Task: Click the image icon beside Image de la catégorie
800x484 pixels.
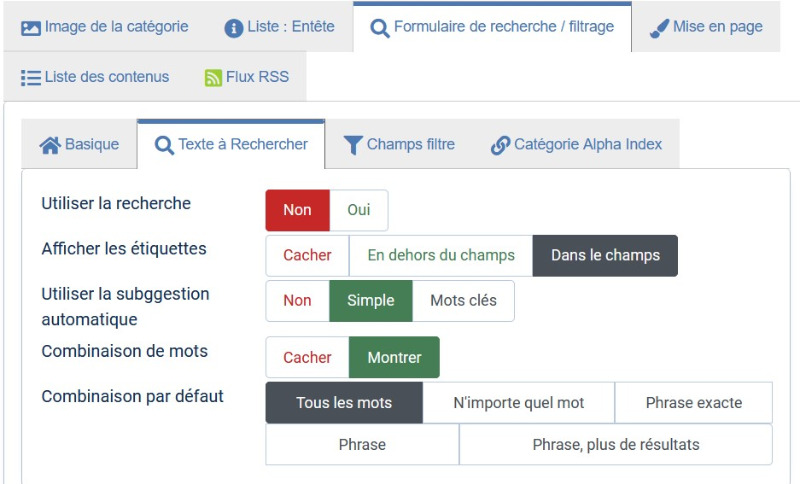Action: click(x=31, y=28)
